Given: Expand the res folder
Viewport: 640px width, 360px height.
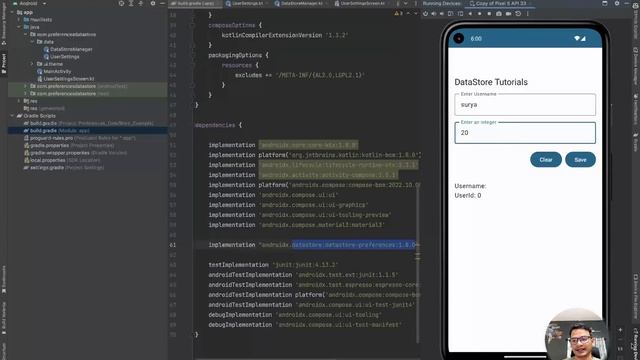Looking at the screenshot, I should click(19, 101).
